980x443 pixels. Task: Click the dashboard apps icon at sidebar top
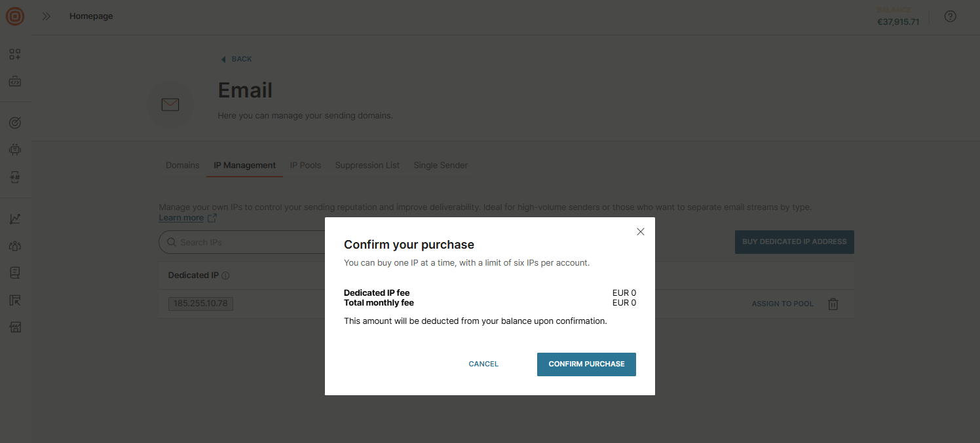[15, 54]
